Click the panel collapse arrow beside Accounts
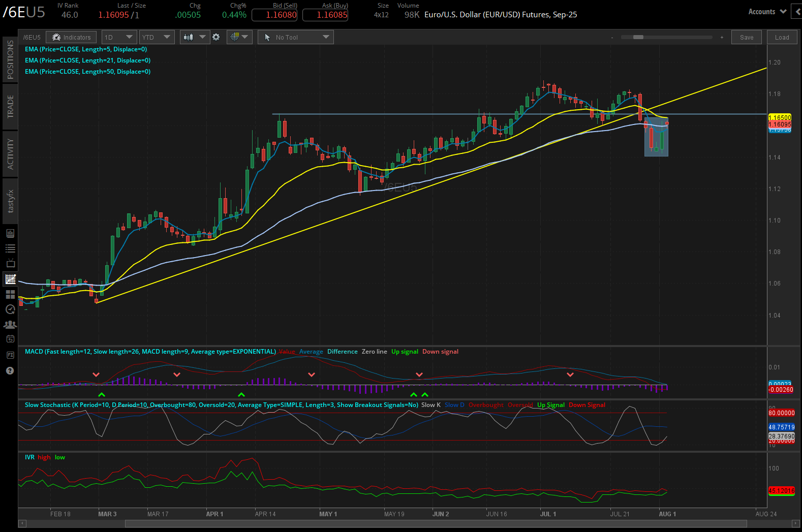Image resolution: width=802 pixels, height=532 pixels. [x=796, y=12]
